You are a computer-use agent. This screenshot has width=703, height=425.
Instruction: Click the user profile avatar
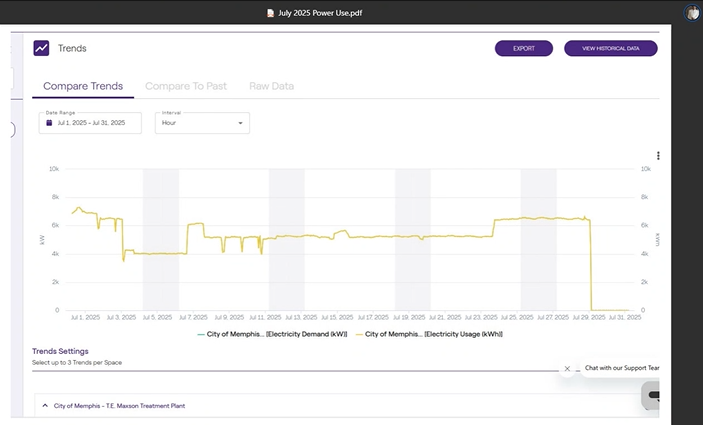click(692, 13)
